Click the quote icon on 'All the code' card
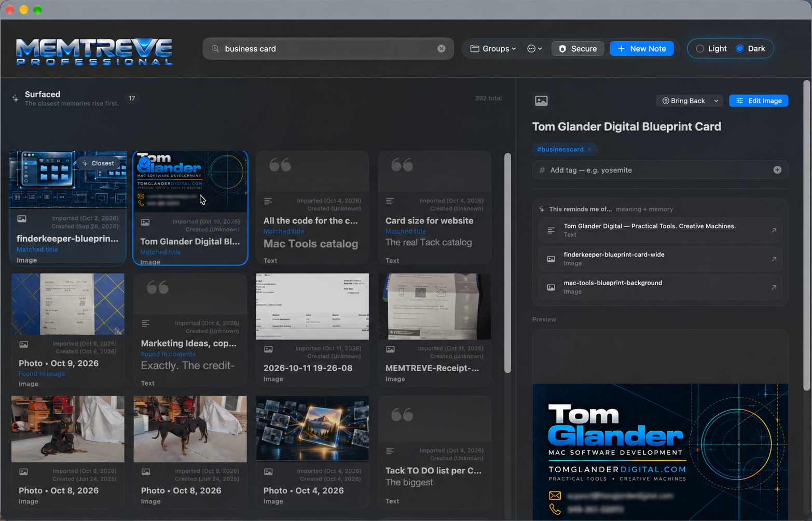Image resolution: width=812 pixels, height=521 pixels. tap(280, 165)
